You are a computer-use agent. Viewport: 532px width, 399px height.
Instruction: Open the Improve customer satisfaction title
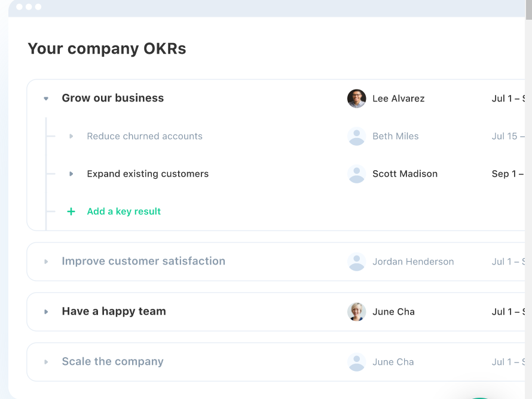[143, 261]
